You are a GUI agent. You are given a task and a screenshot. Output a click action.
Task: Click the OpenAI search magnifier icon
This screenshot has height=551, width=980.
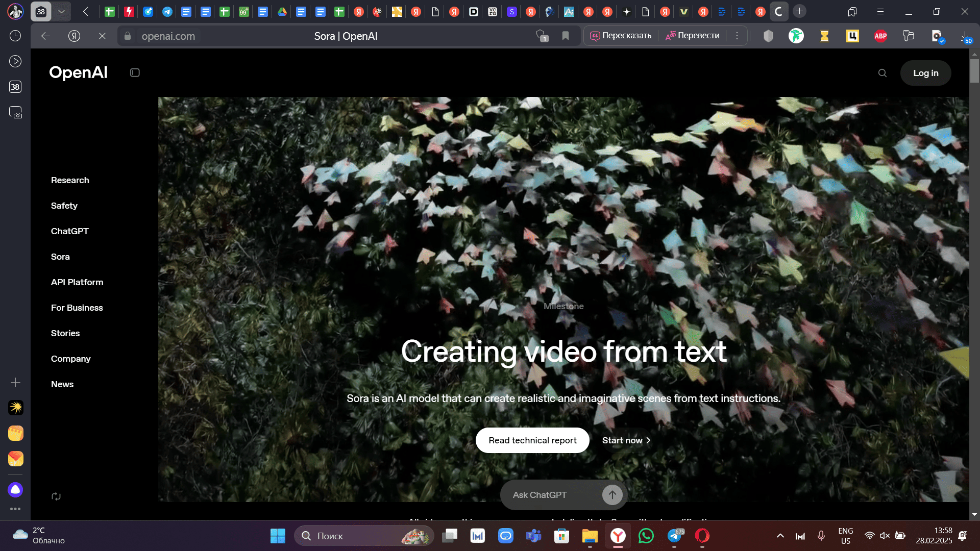tap(882, 73)
